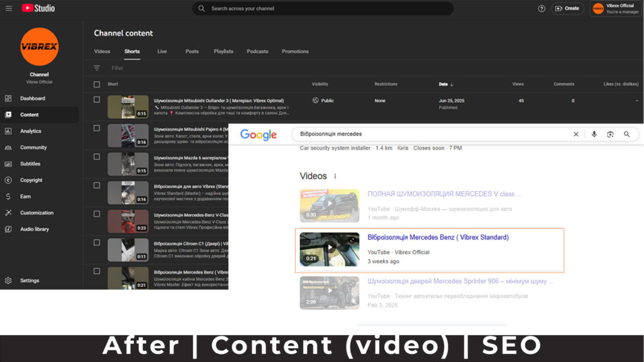Play the 5:30 Mercedes V class video thumbnail
The image size is (644, 362).
(x=330, y=206)
